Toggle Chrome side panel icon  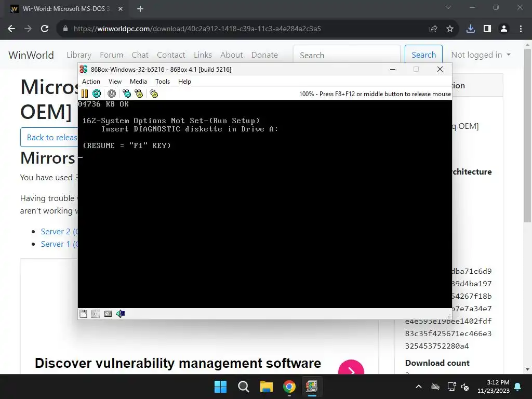tap(487, 29)
